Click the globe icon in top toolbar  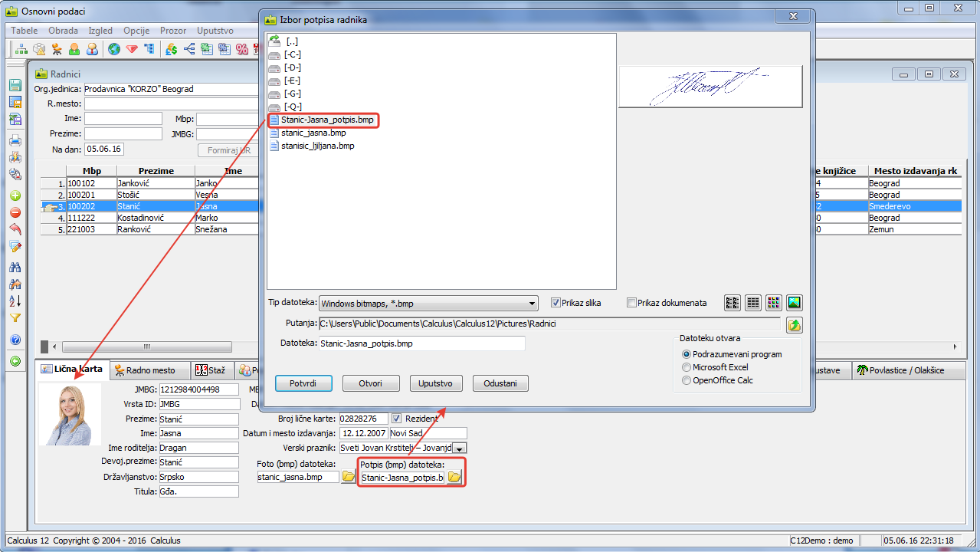(114, 49)
